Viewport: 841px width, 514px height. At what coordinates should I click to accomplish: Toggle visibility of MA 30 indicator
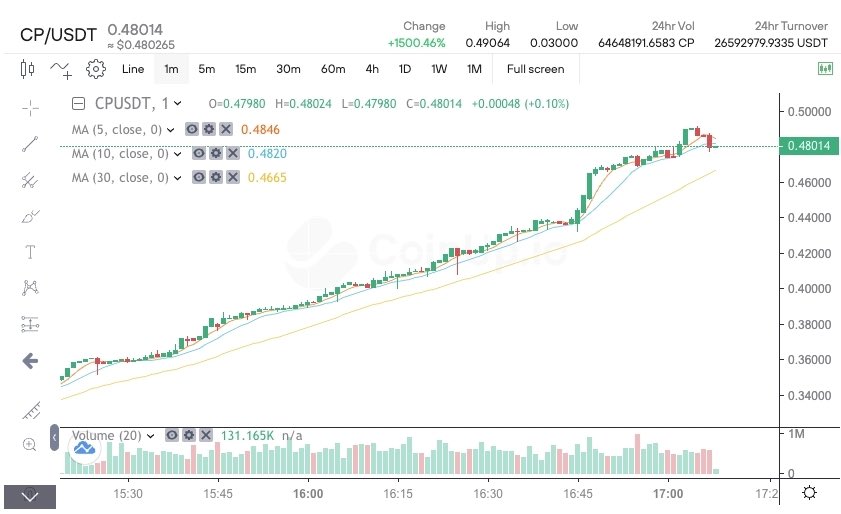(199, 177)
